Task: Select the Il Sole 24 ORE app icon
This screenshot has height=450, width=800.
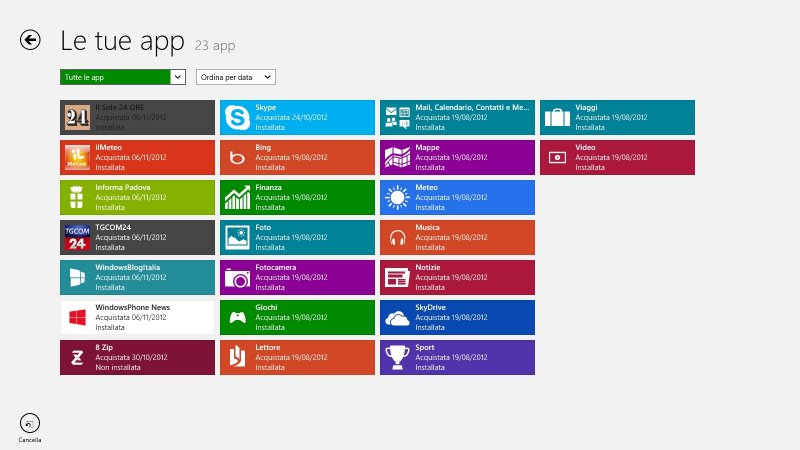Action: tap(77, 117)
